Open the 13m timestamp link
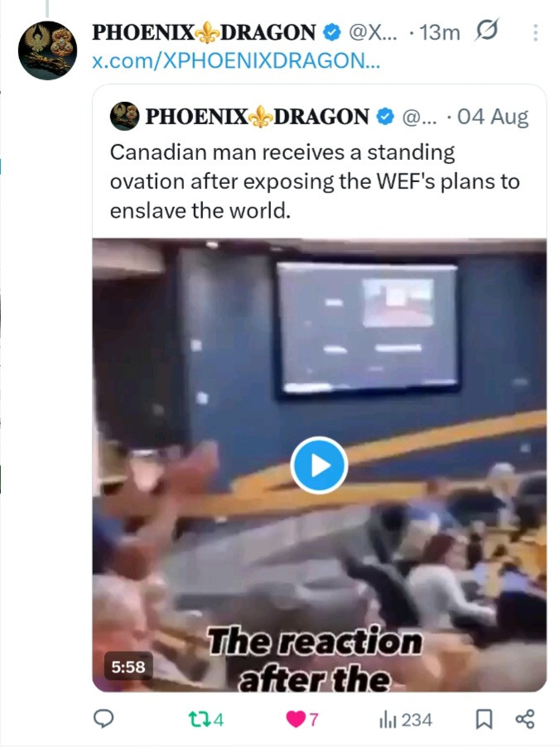Viewport: 560px width, 747px height. click(439, 32)
